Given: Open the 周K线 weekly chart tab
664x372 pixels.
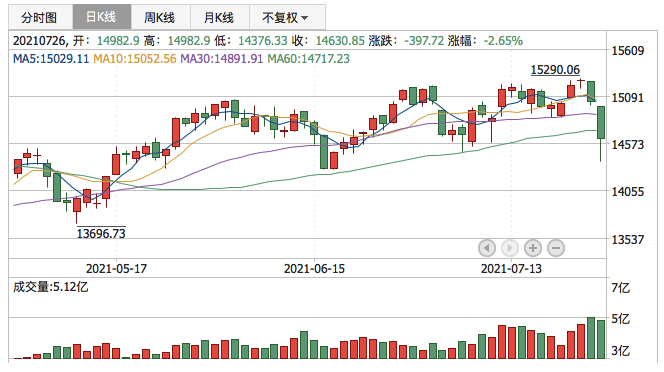Looking at the screenshot, I should [x=161, y=17].
